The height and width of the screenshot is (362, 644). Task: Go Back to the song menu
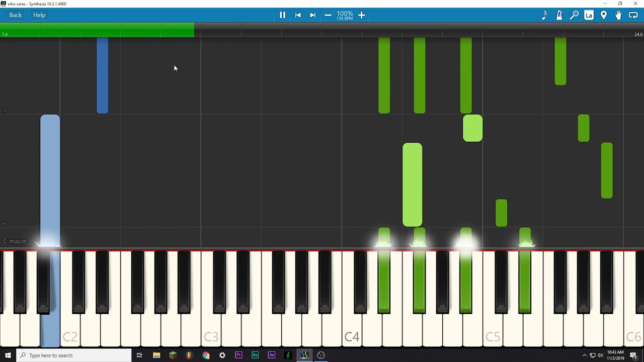tap(13, 15)
